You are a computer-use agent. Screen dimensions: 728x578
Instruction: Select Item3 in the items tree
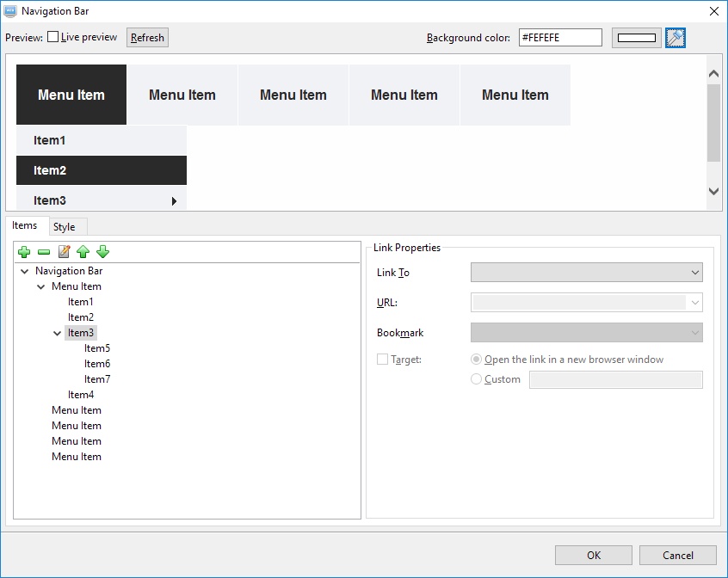click(81, 333)
